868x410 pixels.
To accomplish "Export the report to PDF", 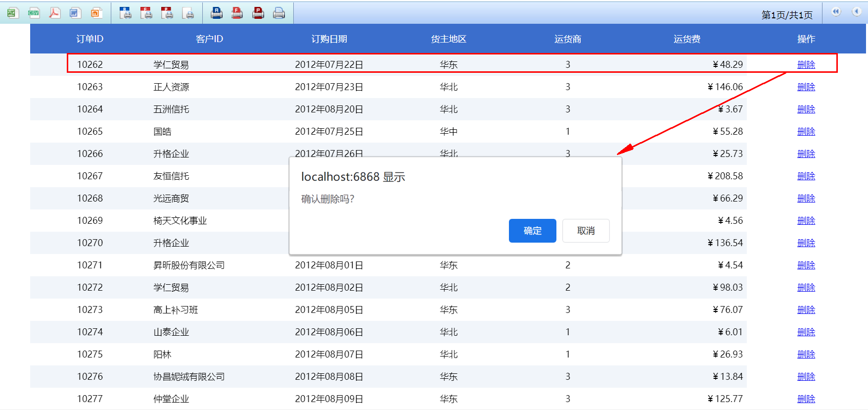I will tap(54, 13).
